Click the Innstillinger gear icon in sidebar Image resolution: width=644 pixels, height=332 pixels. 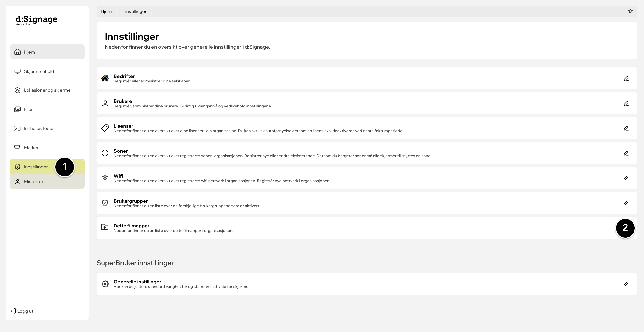pos(17,167)
